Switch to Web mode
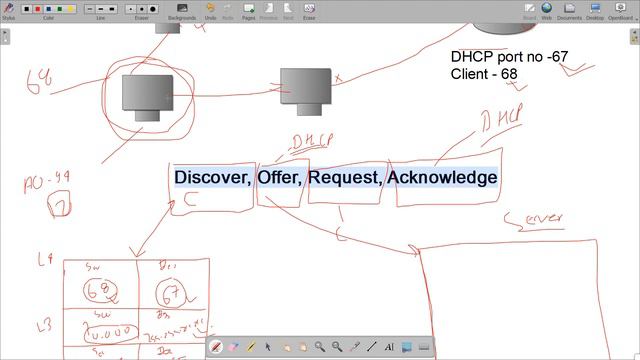 point(547,11)
